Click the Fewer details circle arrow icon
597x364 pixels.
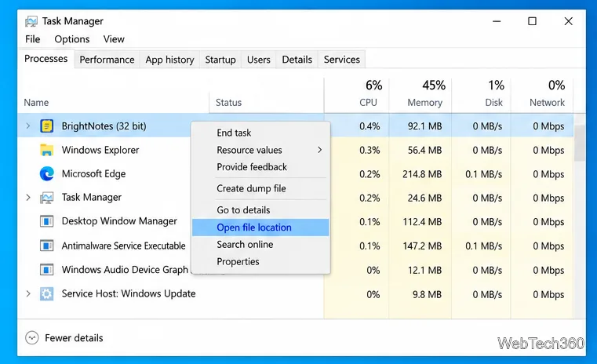[32, 338]
